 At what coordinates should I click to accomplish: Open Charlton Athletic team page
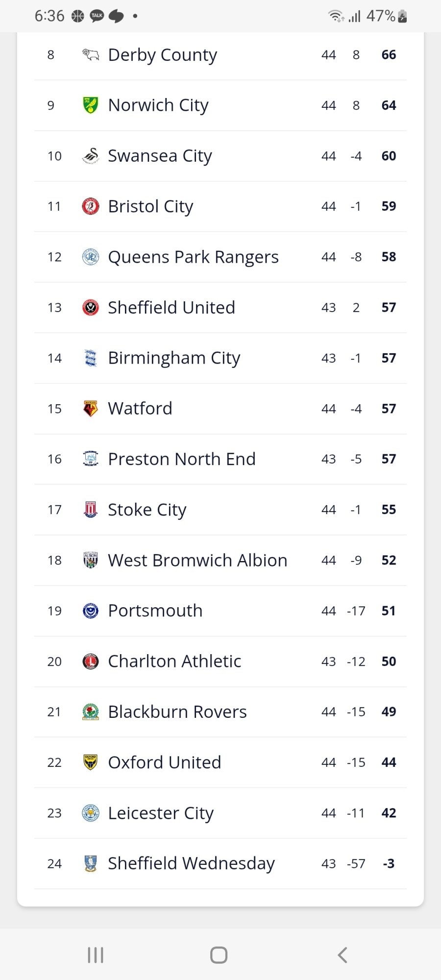(174, 661)
